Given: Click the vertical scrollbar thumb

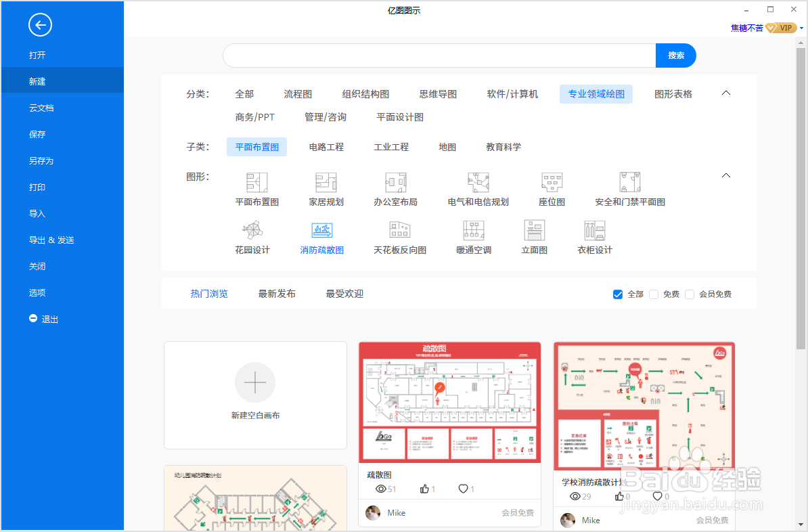Looking at the screenshot, I should (801, 198).
